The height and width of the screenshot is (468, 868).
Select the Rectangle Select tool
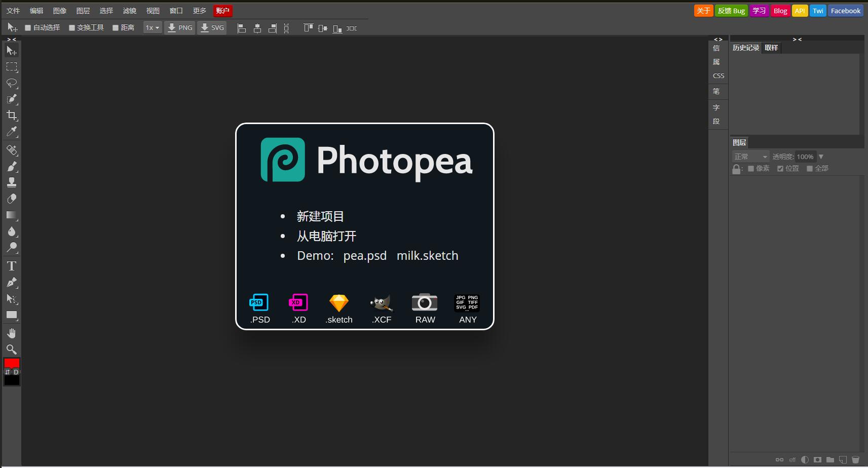11,66
